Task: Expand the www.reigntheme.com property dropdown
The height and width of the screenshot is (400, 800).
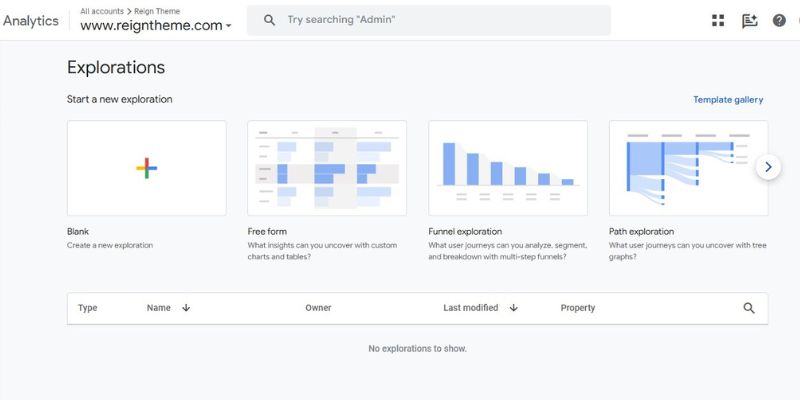Action: click(229, 27)
